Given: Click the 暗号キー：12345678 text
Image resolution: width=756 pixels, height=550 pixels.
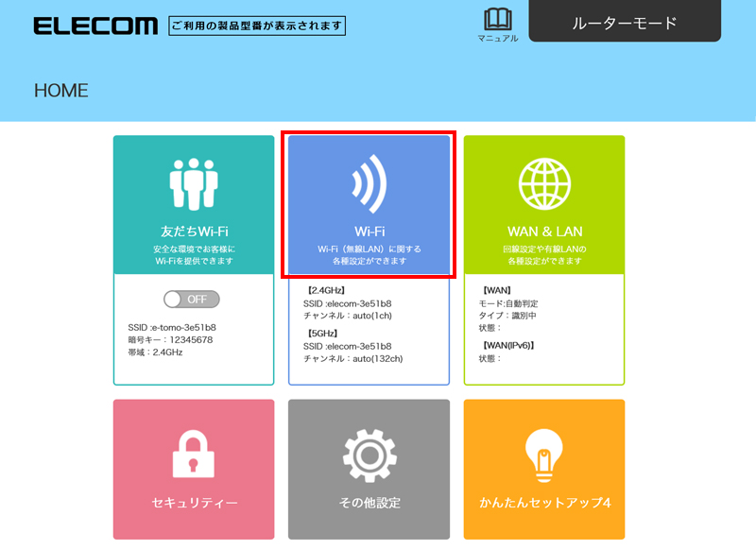Looking at the screenshot, I should (170, 340).
